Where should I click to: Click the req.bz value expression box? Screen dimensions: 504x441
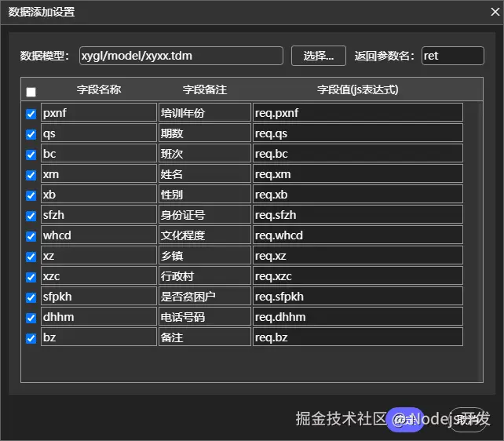(x=358, y=337)
